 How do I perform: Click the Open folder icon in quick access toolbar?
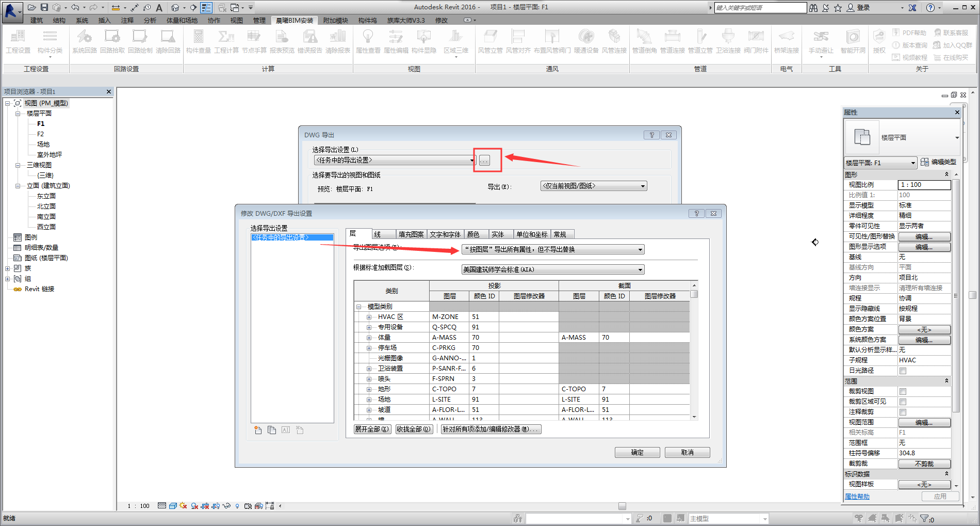point(31,7)
